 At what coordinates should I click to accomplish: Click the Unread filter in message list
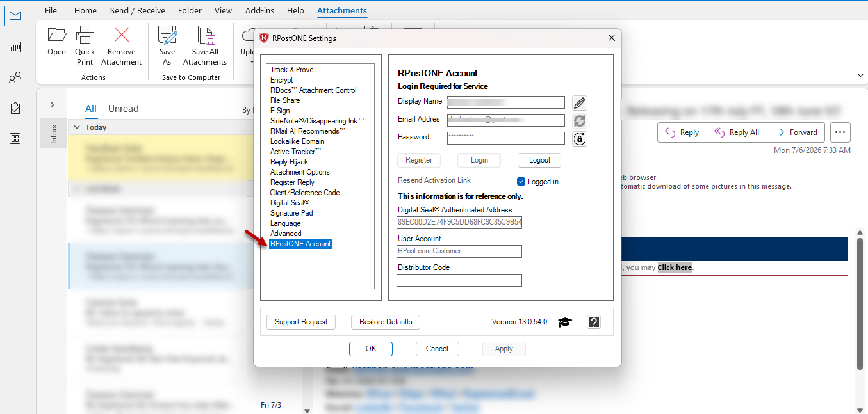124,109
